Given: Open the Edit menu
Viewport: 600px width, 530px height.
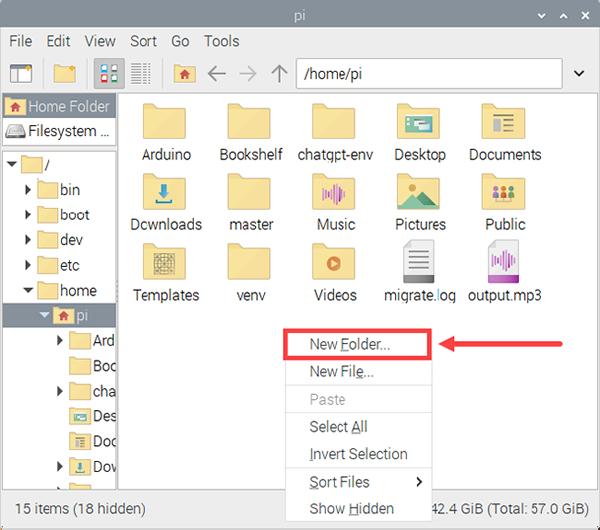Looking at the screenshot, I should point(58,41).
